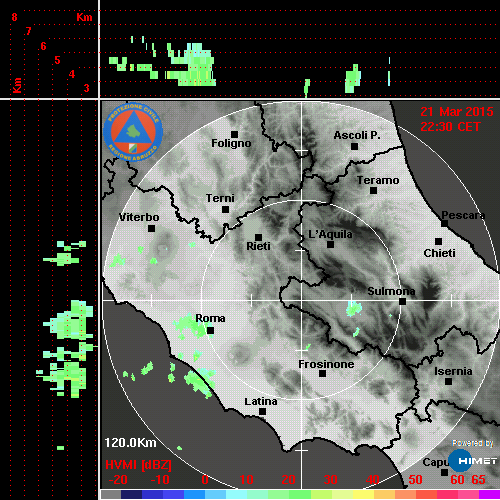Screen dimensions: 500x500
Task: Click the 50 dBZ scale value
Action: pyautogui.click(x=415, y=480)
